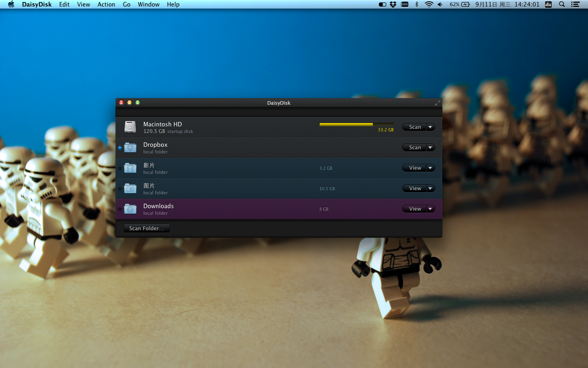Click the 10.5 GB size value
The width and height of the screenshot is (588, 368).
click(327, 188)
